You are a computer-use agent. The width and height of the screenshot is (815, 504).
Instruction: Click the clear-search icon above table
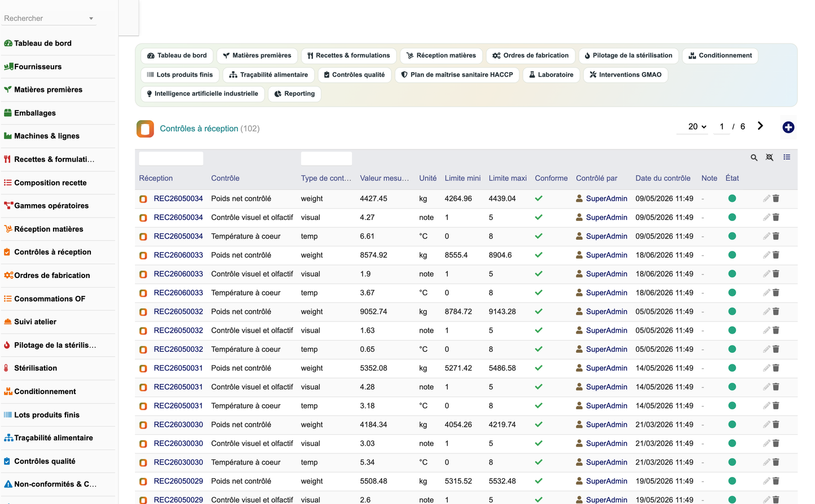[x=770, y=158]
